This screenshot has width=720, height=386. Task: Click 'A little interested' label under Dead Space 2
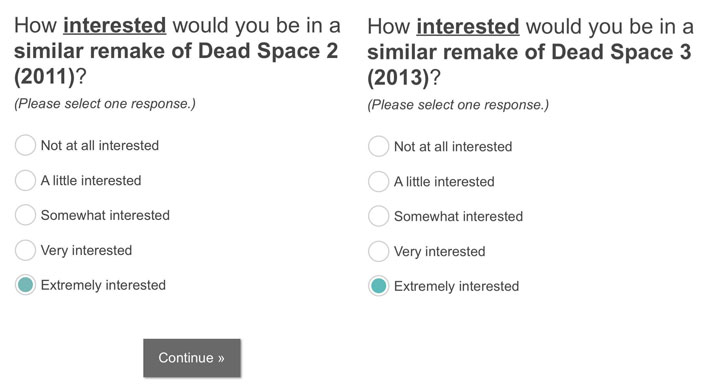(x=91, y=180)
